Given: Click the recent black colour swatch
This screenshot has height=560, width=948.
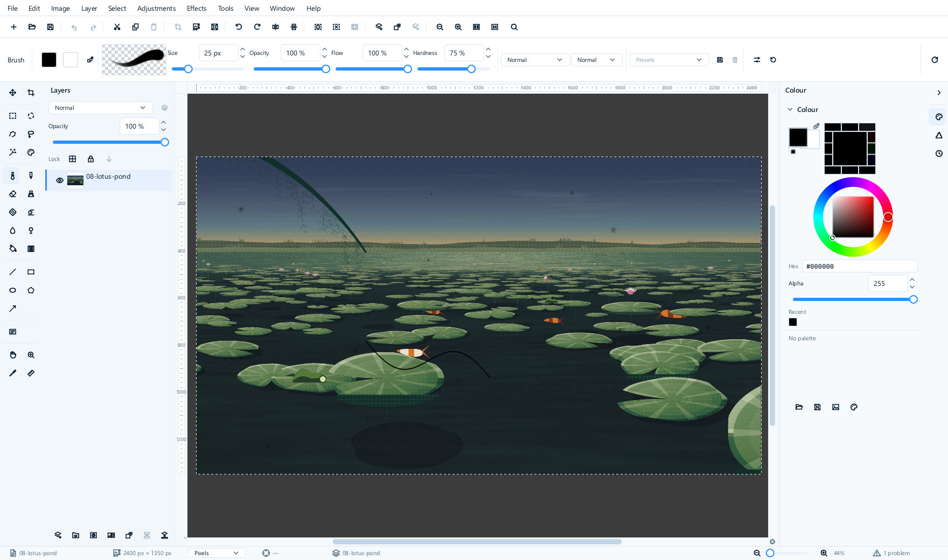Looking at the screenshot, I should click(793, 322).
